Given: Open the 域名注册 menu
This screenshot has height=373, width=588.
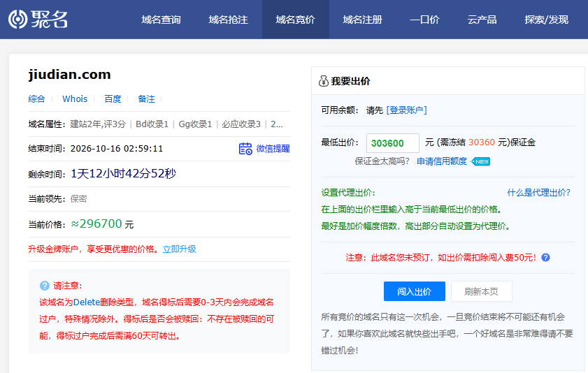Looking at the screenshot, I should (362, 20).
